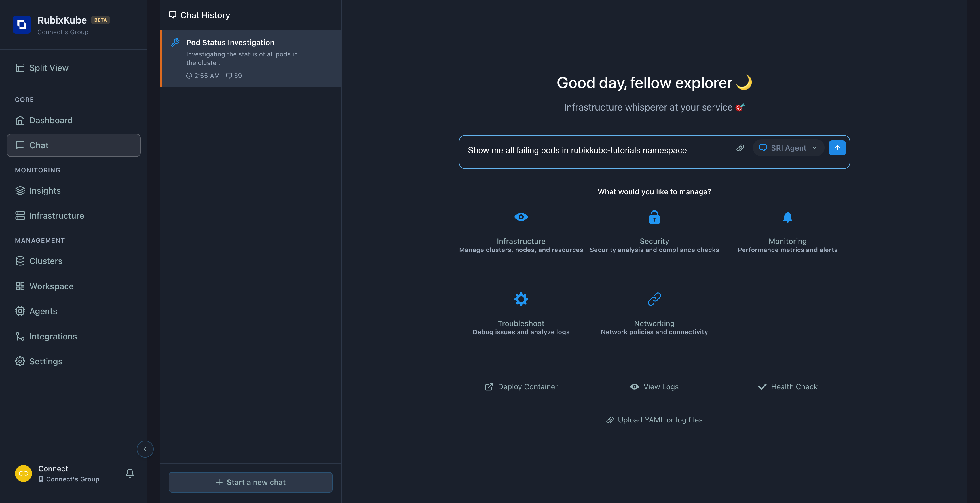
Task: Click the Deploy Container quick action
Action: pos(521,386)
